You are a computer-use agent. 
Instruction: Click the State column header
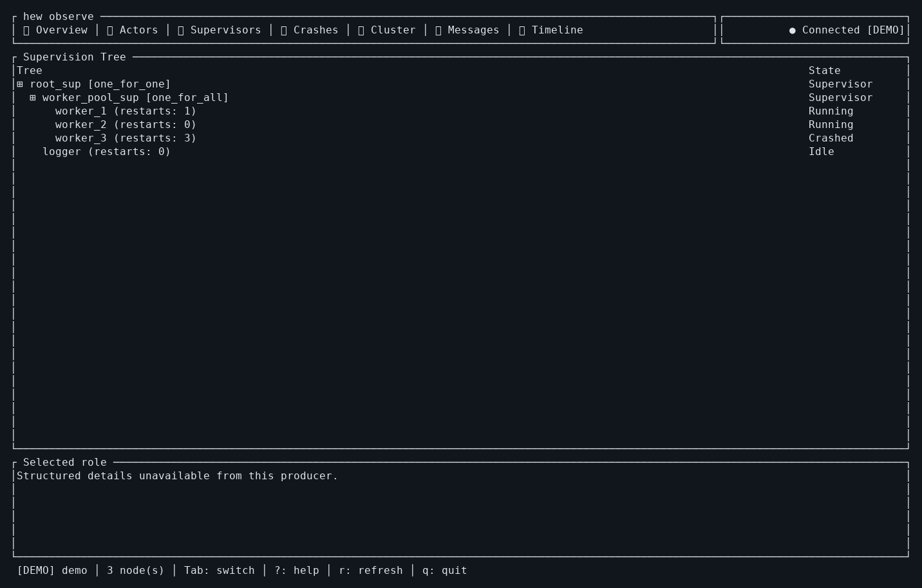coord(825,71)
